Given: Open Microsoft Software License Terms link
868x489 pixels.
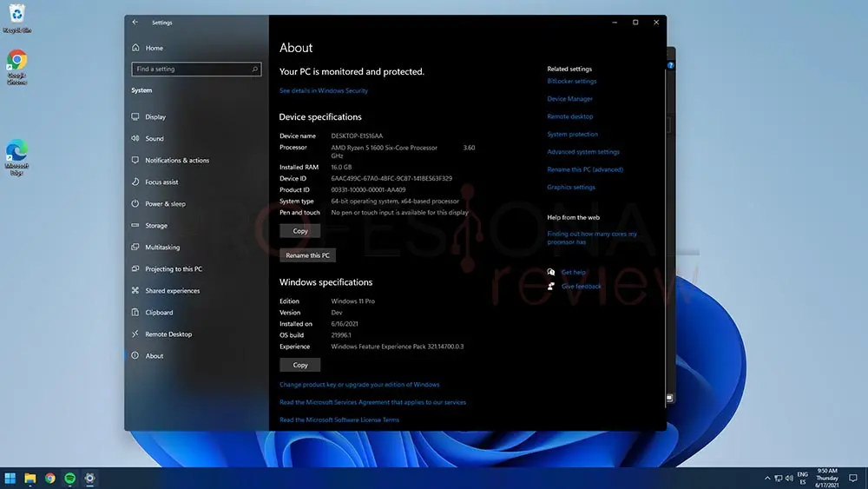Looking at the screenshot, I should (339, 420).
